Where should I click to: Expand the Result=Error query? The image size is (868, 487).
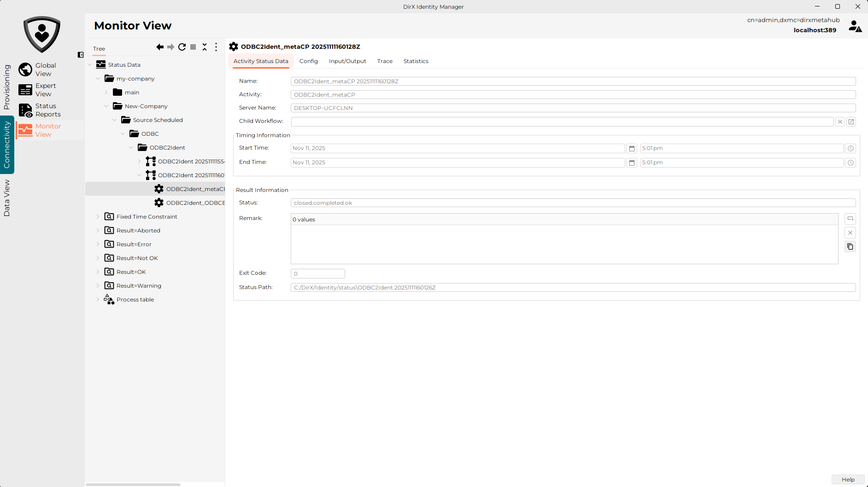(98, 244)
